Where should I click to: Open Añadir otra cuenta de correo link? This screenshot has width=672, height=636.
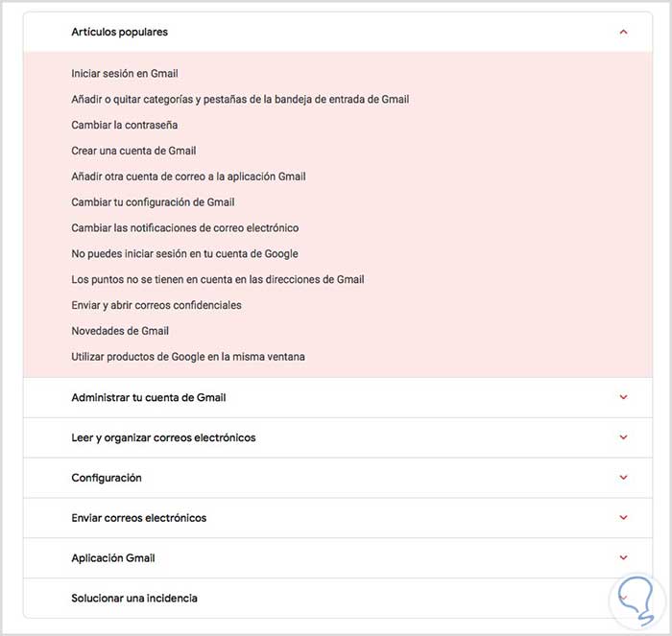(188, 177)
